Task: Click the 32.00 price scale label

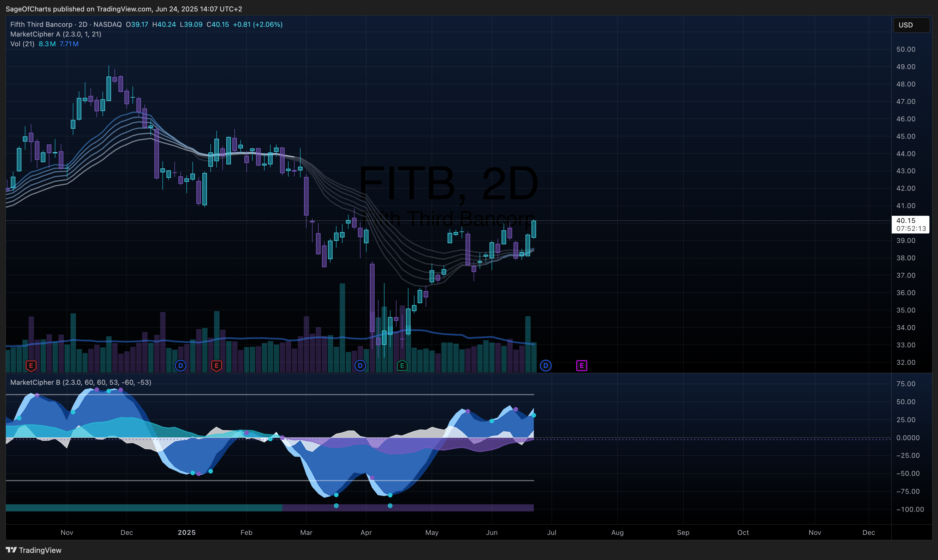Action: (906, 362)
